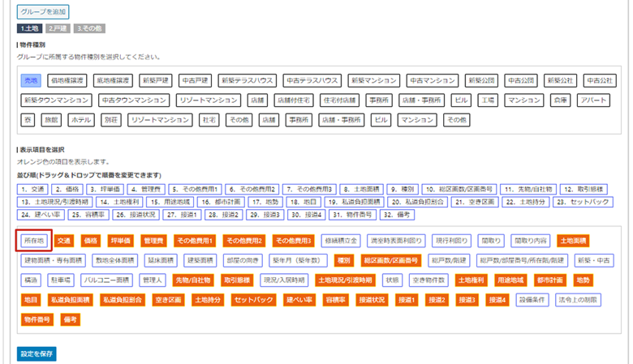Enable the 設備条件 display item
Screen dimensions: 633x364
(531, 300)
